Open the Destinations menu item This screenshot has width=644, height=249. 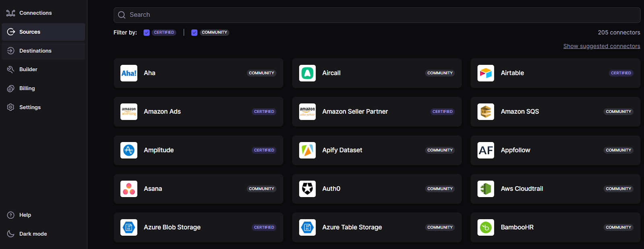point(43,51)
